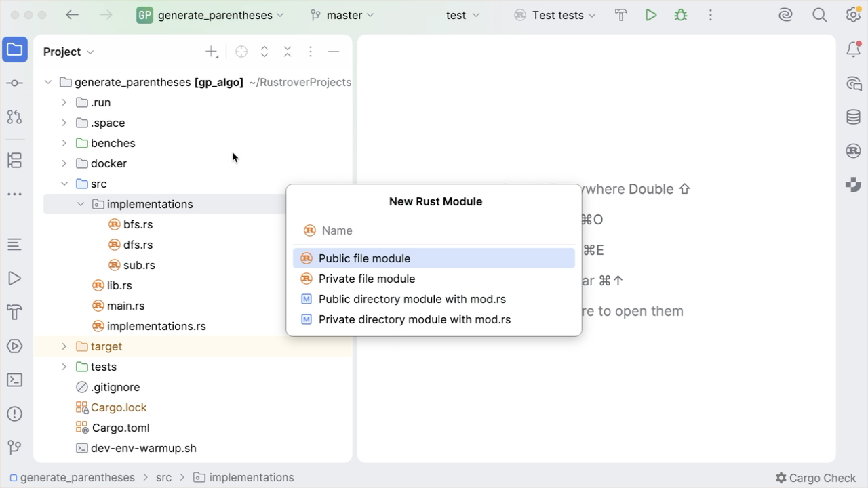The height and width of the screenshot is (488, 868).
Task: Click the Debug bug icon
Action: [681, 15]
